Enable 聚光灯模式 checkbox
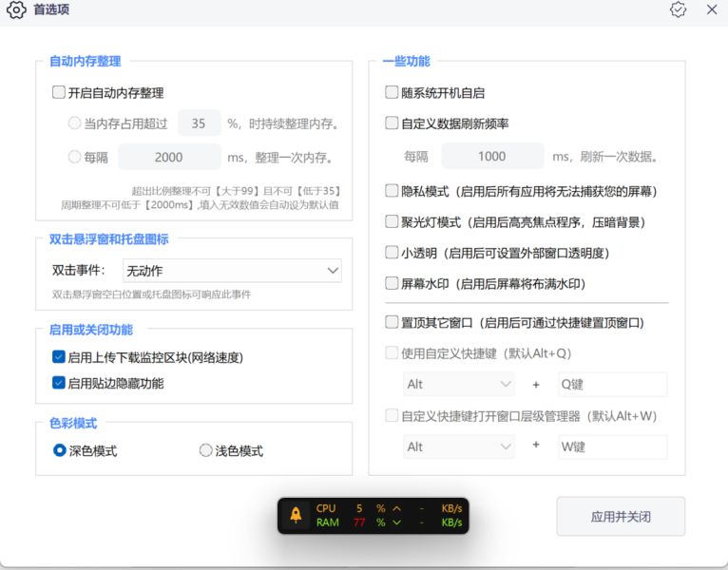 click(392, 221)
